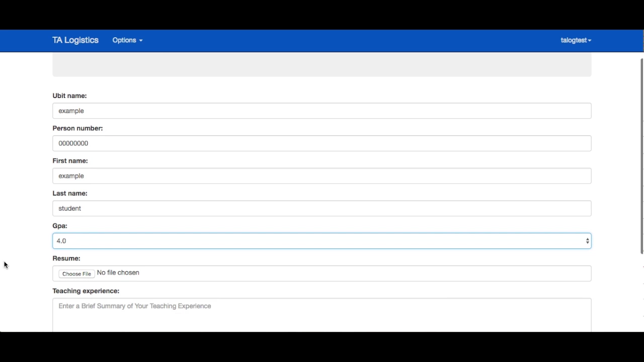Click the Teaching experience text area
The width and height of the screenshot is (644, 362).
click(x=322, y=315)
